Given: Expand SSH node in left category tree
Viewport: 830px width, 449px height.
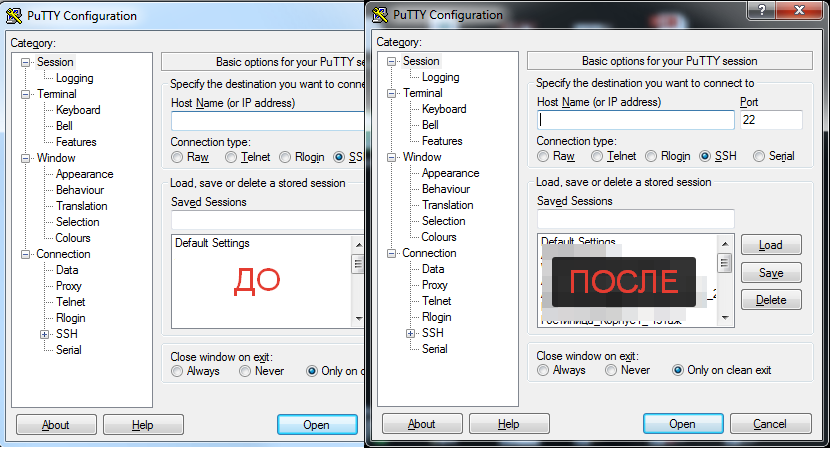Looking at the screenshot, I should (44, 335).
